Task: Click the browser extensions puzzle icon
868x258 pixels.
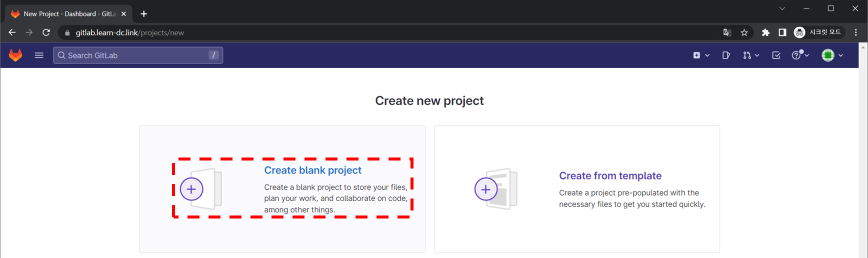Action: click(x=765, y=32)
